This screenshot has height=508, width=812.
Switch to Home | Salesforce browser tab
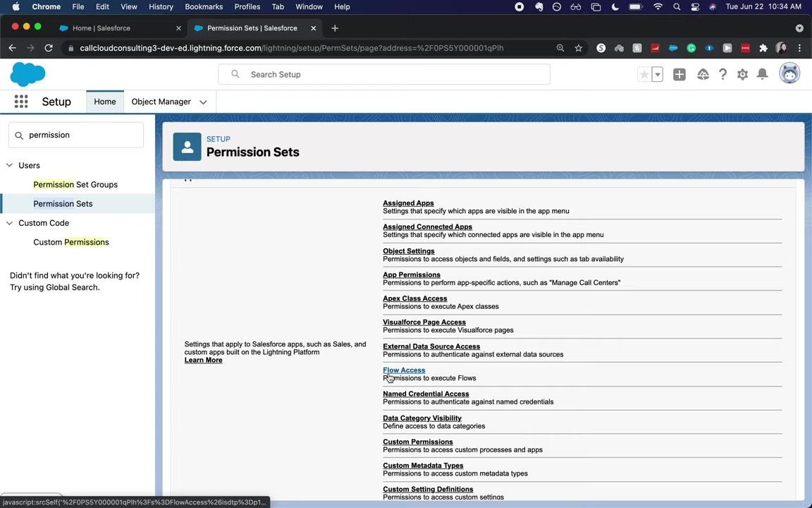coord(101,28)
